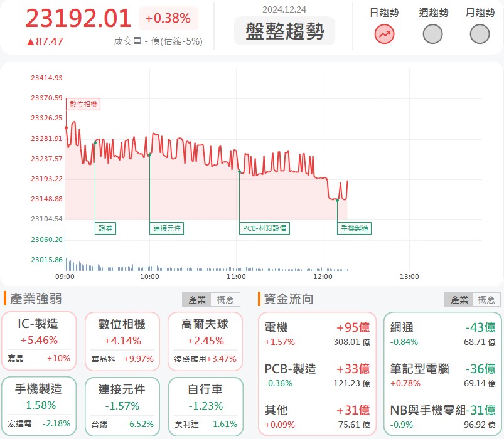The height and width of the screenshot is (439, 504).
Task: Click stock 宏達電 -2.18%
Action: coord(39,423)
